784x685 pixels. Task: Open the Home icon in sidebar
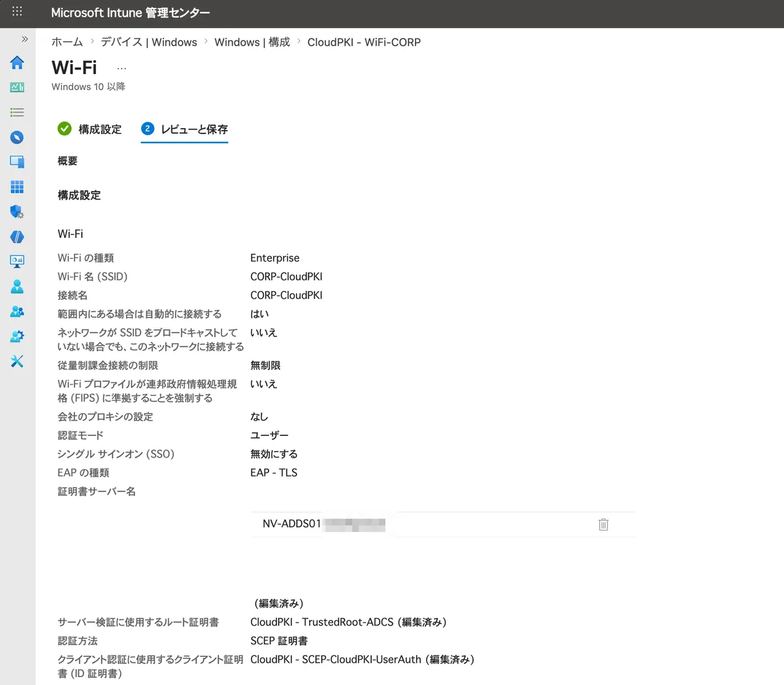17,63
